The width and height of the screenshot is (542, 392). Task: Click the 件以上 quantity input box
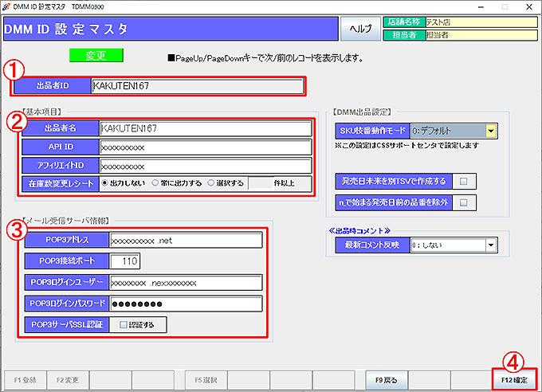click(261, 183)
